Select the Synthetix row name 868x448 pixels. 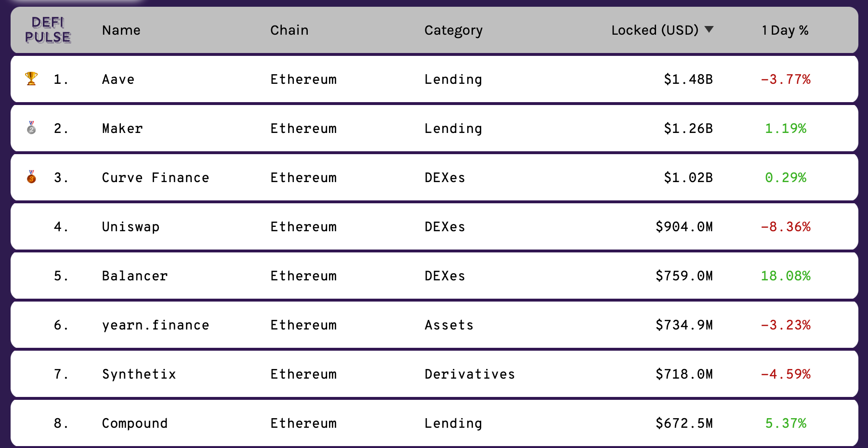(x=139, y=375)
